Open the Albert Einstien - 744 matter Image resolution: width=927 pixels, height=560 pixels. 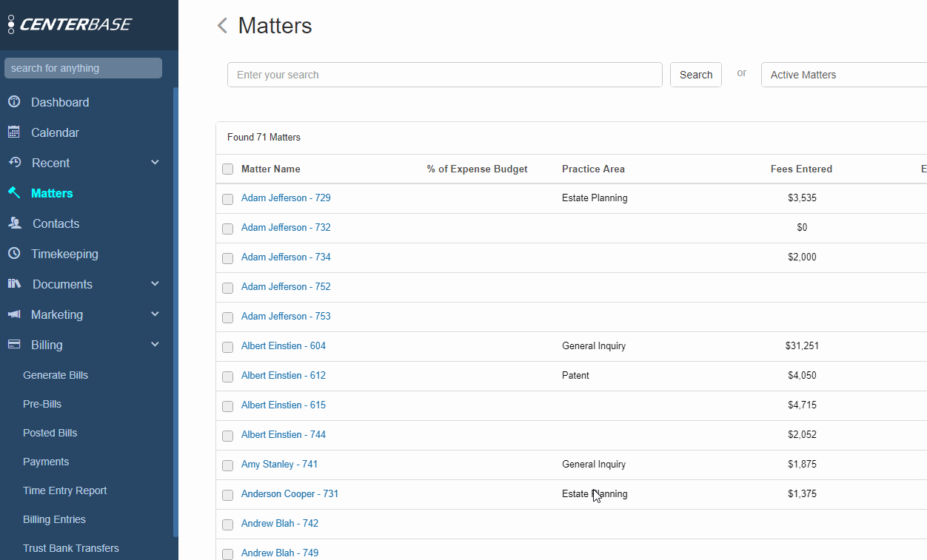284,434
